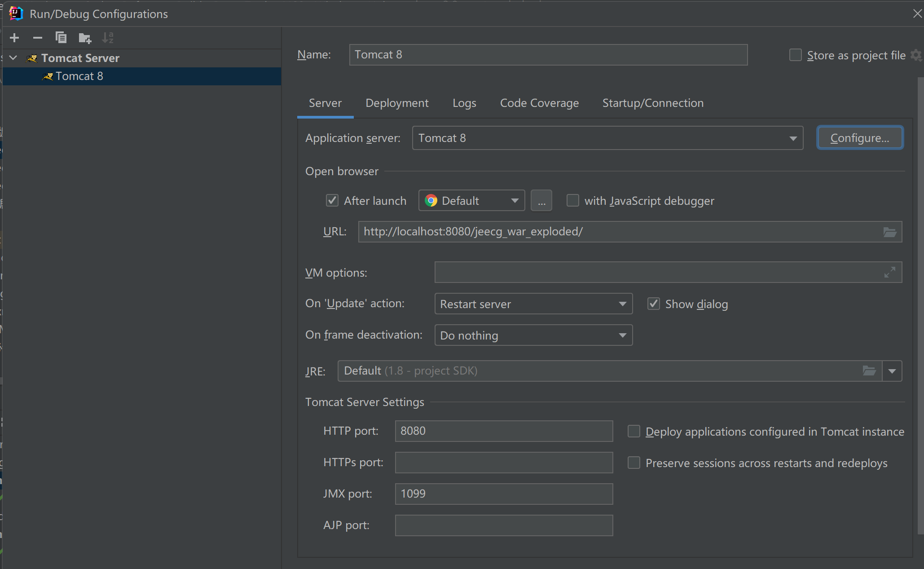Switch to the Code Coverage tab
The width and height of the screenshot is (924, 569).
pyautogui.click(x=539, y=103)
